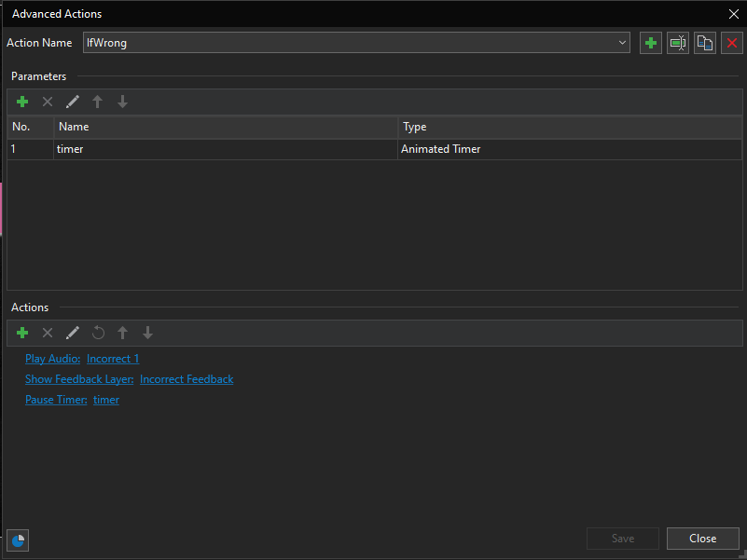Viewport: 747px width, 560px height.
Task: Select parameter row number 1 cell
Action: point(31,149)
